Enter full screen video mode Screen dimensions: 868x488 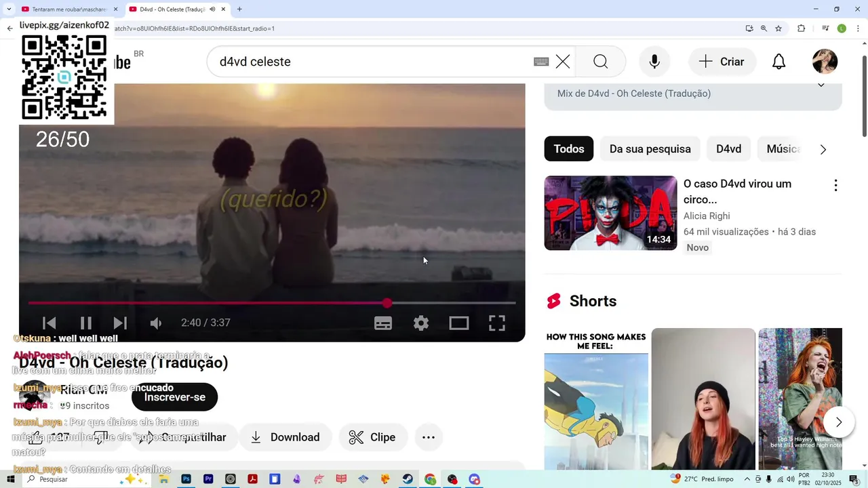pos(497,323)
